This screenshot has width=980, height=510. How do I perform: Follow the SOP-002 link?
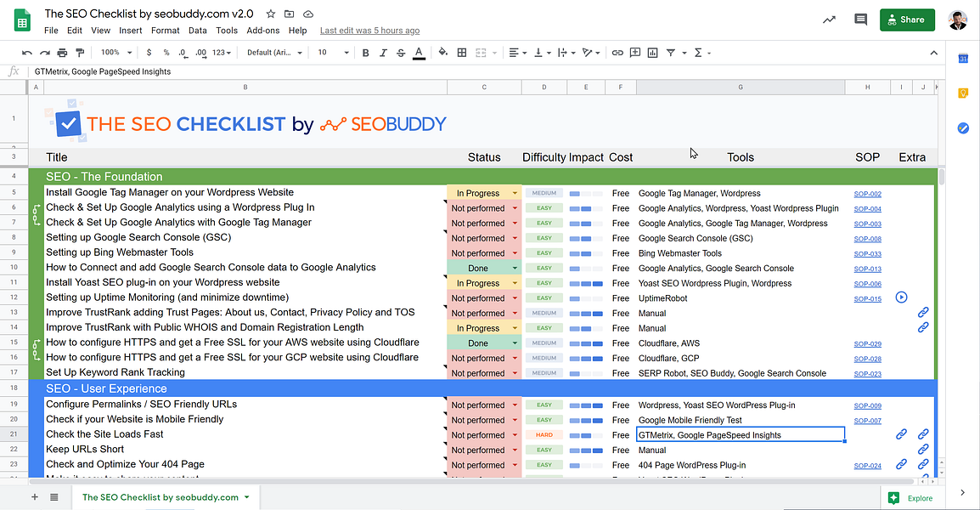tap(867, 193)
